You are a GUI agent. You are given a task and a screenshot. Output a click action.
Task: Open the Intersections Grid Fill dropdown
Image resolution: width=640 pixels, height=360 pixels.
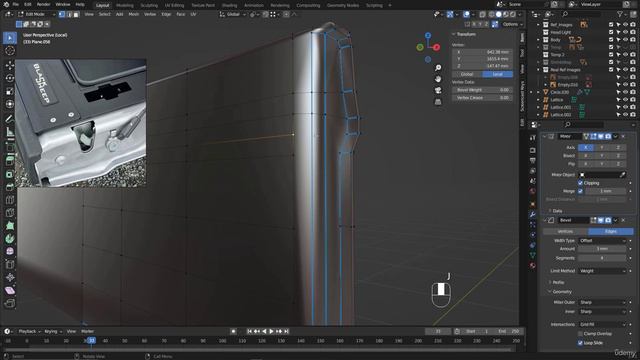(602, 324)
